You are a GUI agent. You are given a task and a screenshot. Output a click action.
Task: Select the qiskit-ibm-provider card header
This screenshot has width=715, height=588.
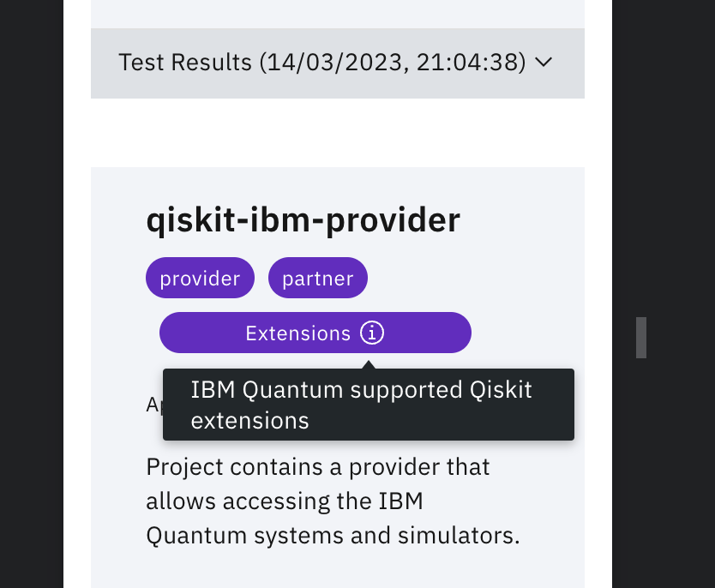click(303, 220)
